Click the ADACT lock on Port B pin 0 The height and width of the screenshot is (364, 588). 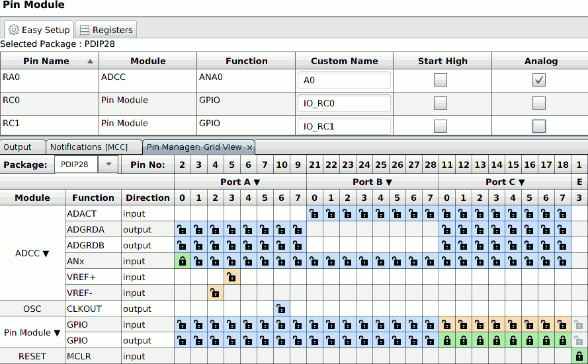point(315,214)
